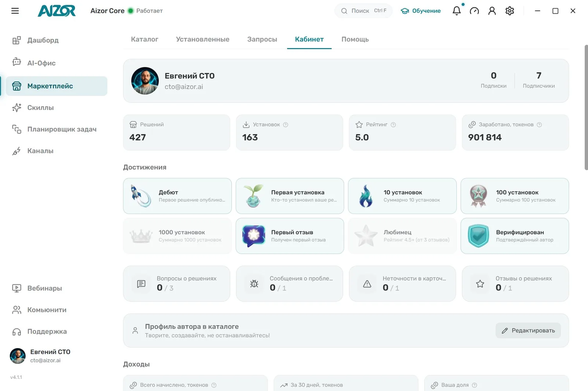This screenshot has height=391, width=588.
Task: Switch to the Запросы tab
Action: (262, 39)
